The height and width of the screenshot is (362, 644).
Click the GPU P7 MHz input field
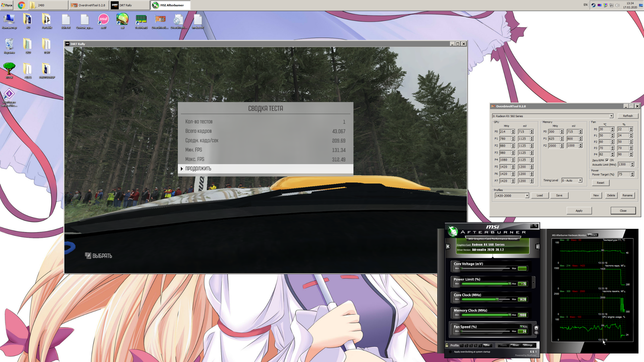(505, 181)
